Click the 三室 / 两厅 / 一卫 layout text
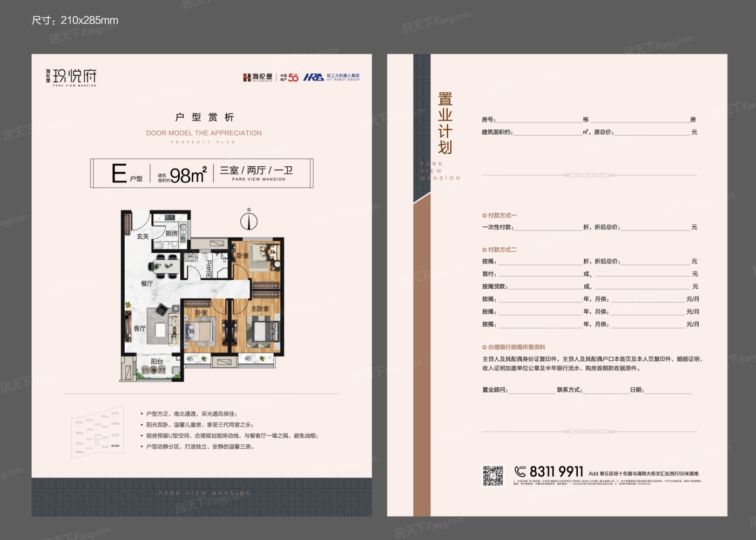The height and width of the screenshot is (540, 756). 256,170
